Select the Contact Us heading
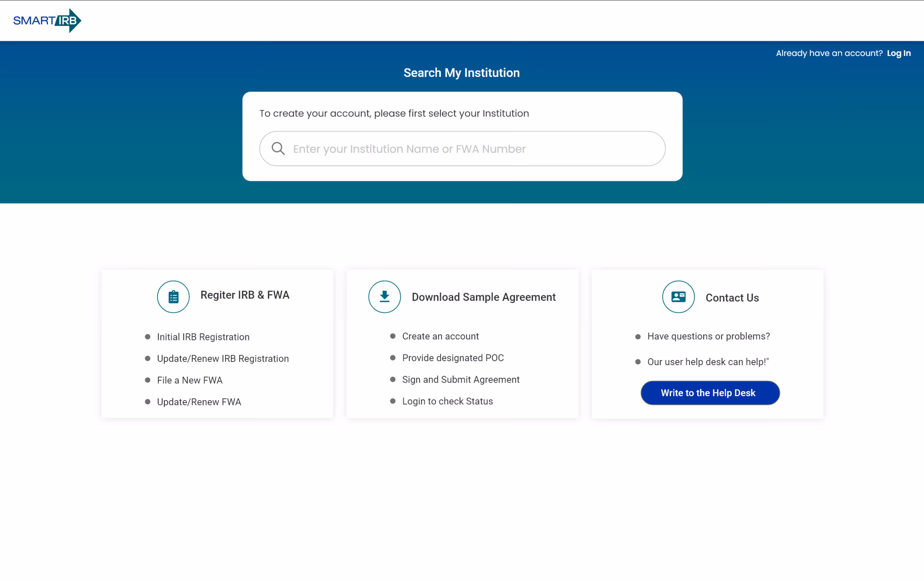Viewport: 924px width, 581px height. pyautogui.click(x=732, y=298)
